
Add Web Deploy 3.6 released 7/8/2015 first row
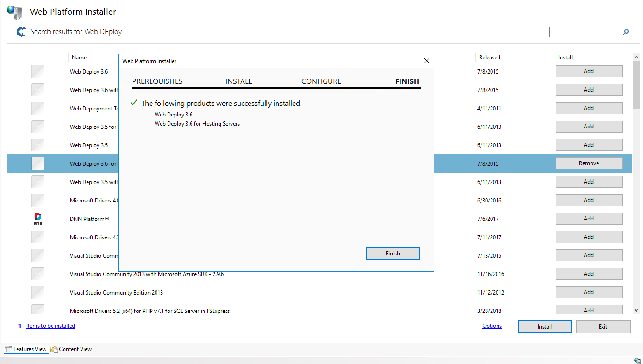589,71
